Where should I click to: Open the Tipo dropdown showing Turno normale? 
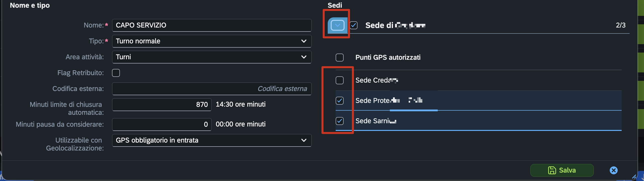[x=212, y=41]
